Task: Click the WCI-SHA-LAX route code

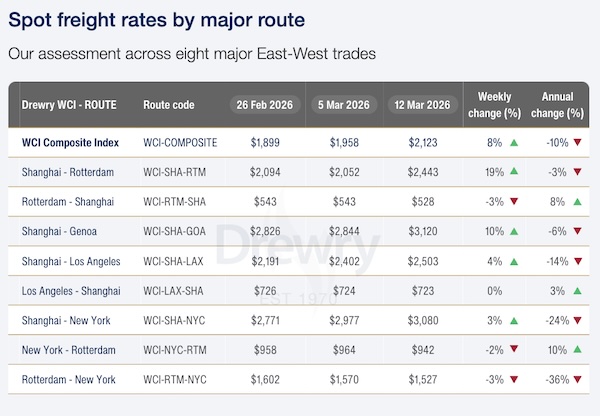Action: click(x=175, y=261)
